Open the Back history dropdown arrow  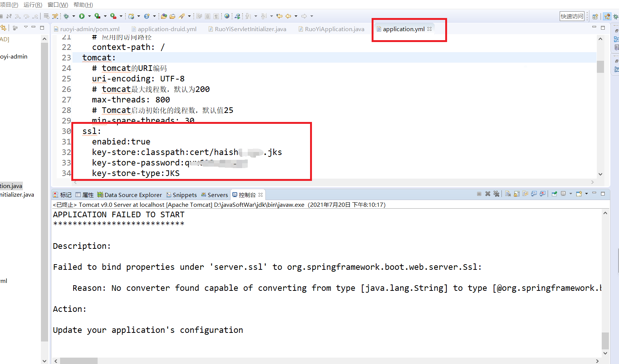(x=296, y=16)
